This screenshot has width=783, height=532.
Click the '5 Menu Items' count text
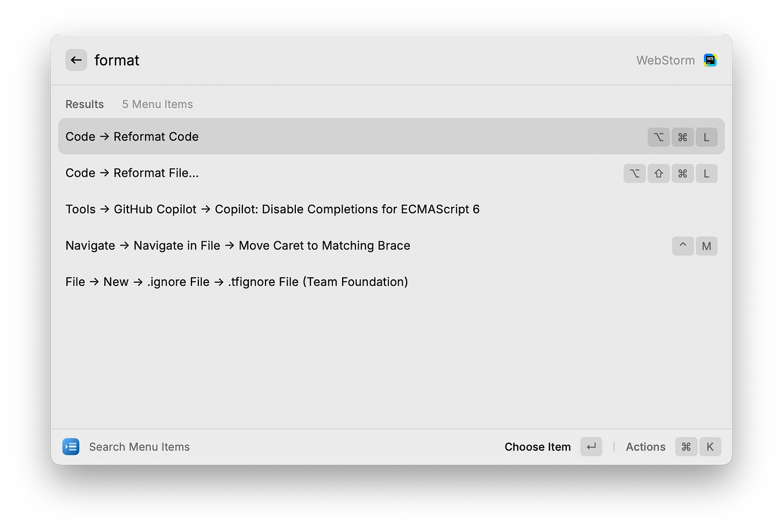tap(158, 104)
